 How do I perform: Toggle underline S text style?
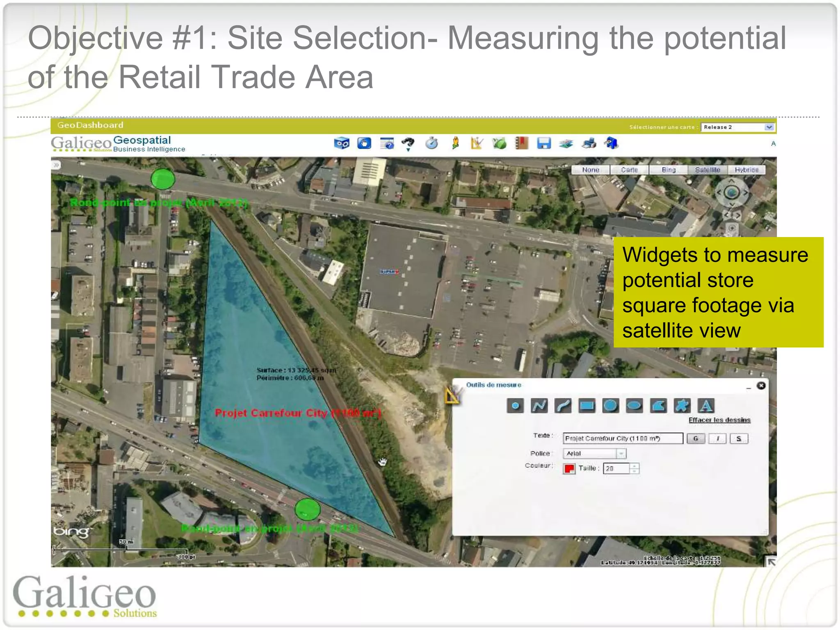click(739, 438)
